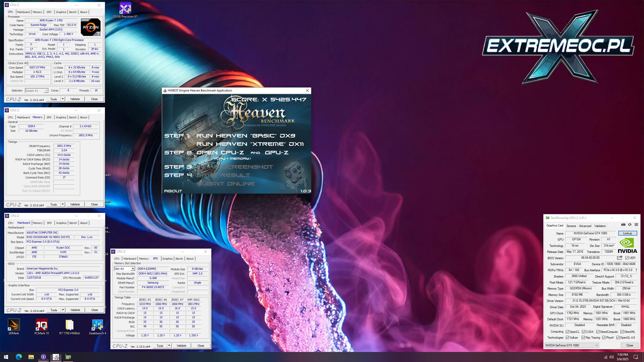Click the GPU-Z refresh icon
The height and width of the screenshot is (362, 644).
630,224
